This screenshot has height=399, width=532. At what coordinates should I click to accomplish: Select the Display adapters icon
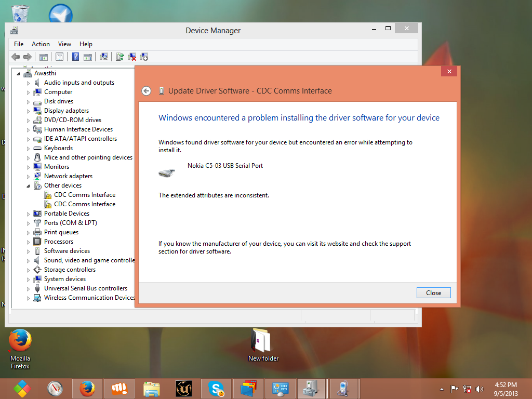click(37, 111)
